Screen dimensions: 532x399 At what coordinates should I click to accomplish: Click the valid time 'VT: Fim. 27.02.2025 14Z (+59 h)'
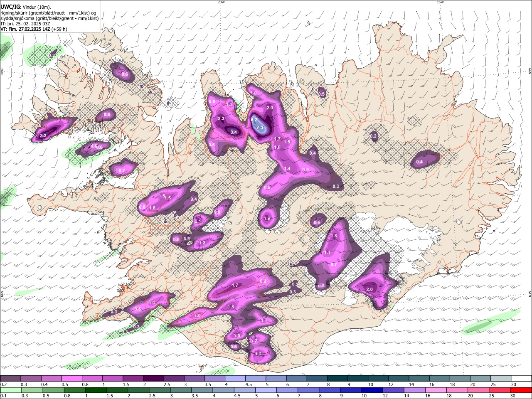tap(34, 29)
